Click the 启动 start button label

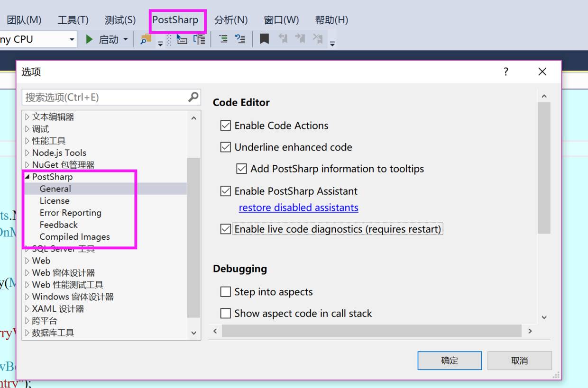coord(109,39)
